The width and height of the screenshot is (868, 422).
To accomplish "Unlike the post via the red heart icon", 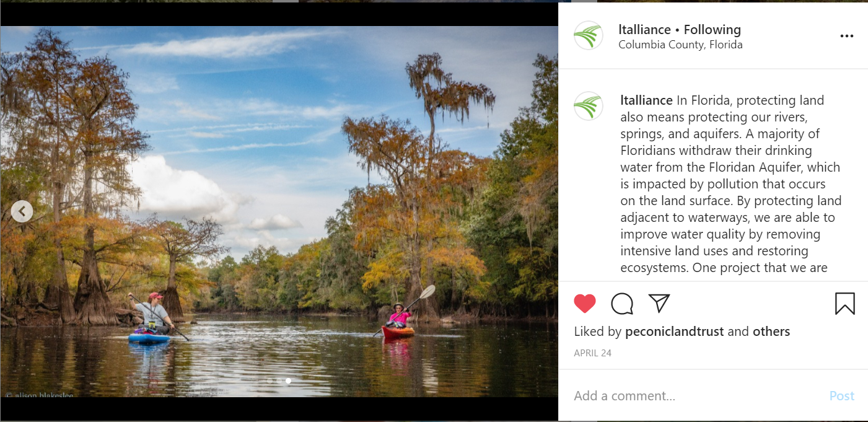I will coord(585,303).
